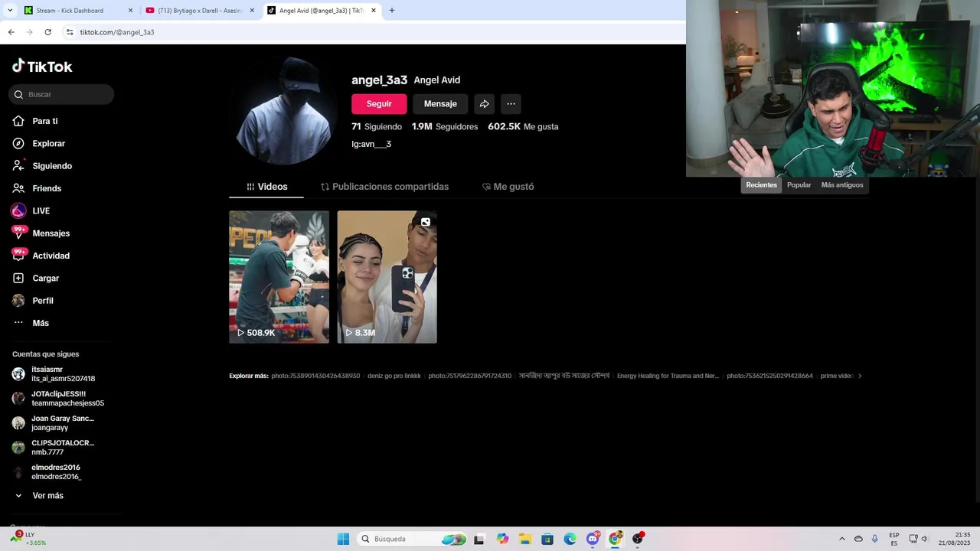Screen dimensions: 980x551
Task: Open the boxing video with 508.9K views
Action: point(279,277)
